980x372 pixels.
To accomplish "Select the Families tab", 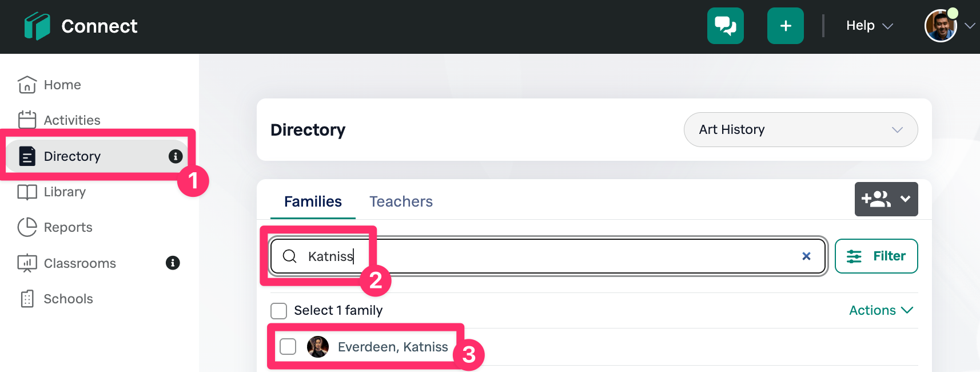I will click(313, 201).
